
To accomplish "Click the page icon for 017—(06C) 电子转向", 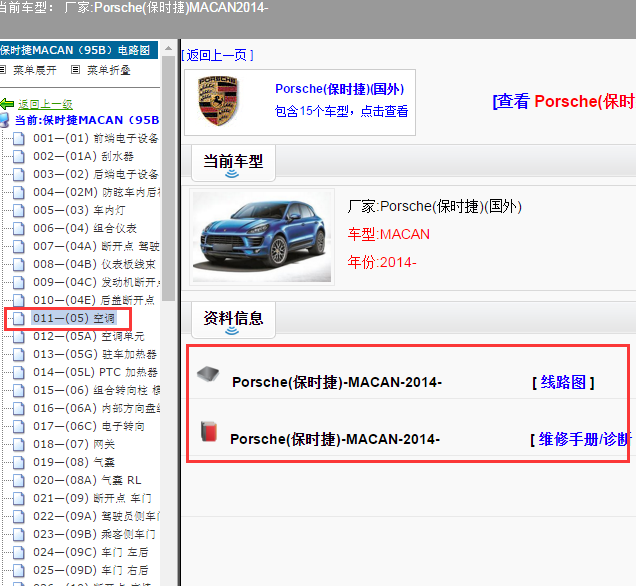I will pyautogui.click(x=19, y=427).
